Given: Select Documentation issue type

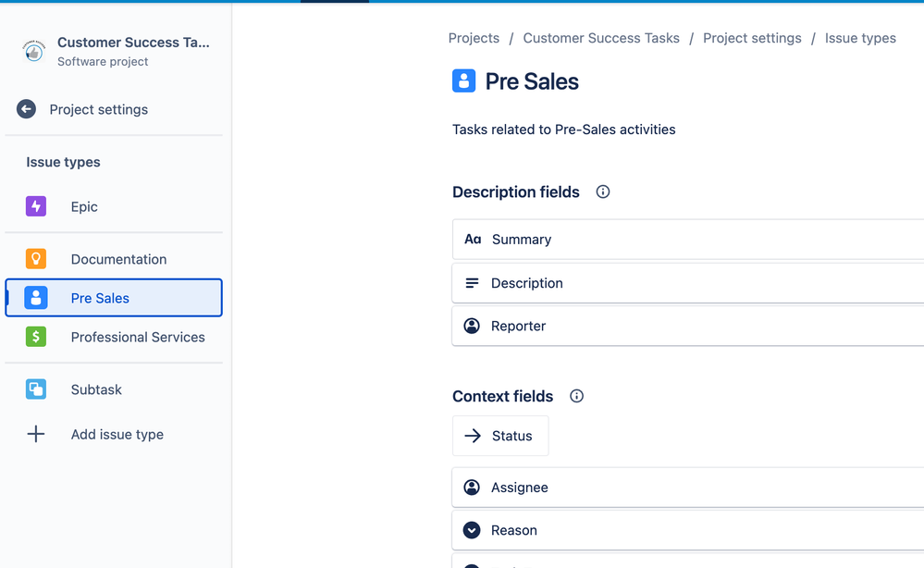Looking at the screenshot, I should pos(114,259).
